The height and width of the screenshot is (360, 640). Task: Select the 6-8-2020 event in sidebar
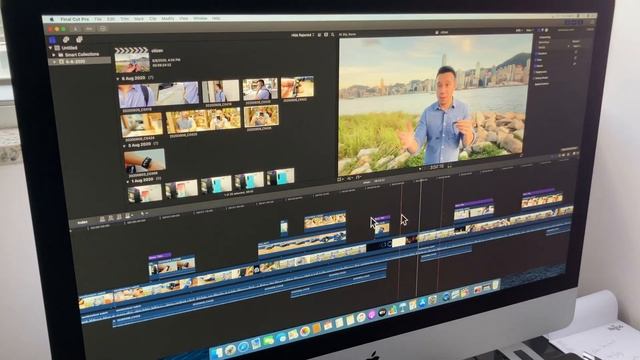80,61
